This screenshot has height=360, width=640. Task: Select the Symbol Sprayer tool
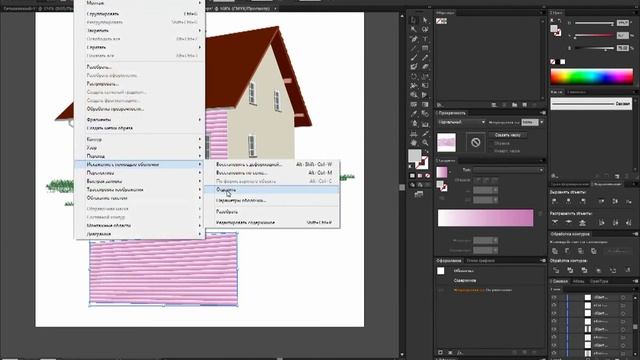tap(414, 123)
